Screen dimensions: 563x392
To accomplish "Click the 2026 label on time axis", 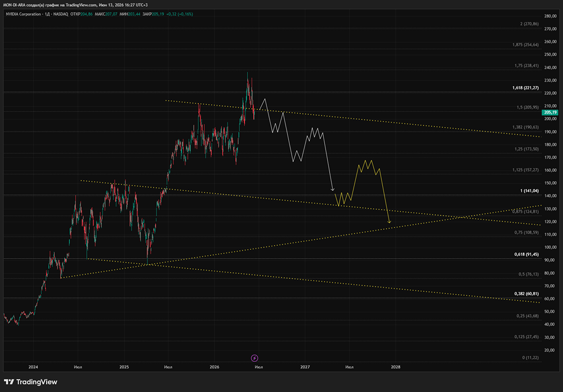I will tap(215, 367).
